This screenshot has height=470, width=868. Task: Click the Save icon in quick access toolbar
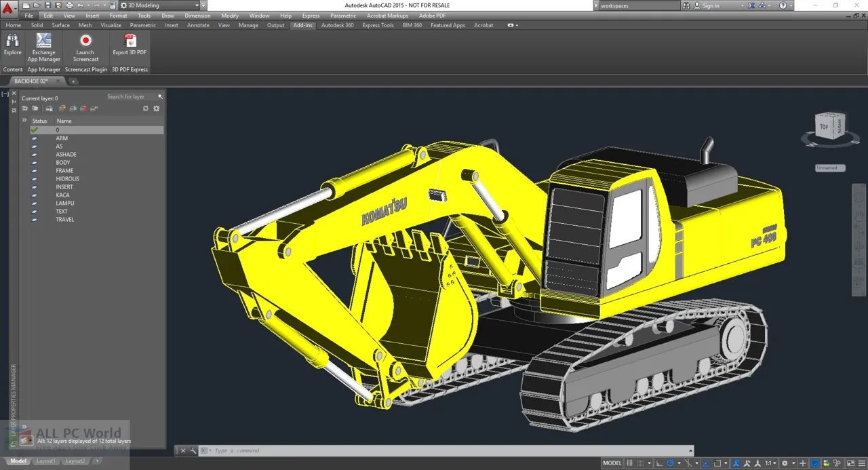pyautogui.click(x=48, y=5)
